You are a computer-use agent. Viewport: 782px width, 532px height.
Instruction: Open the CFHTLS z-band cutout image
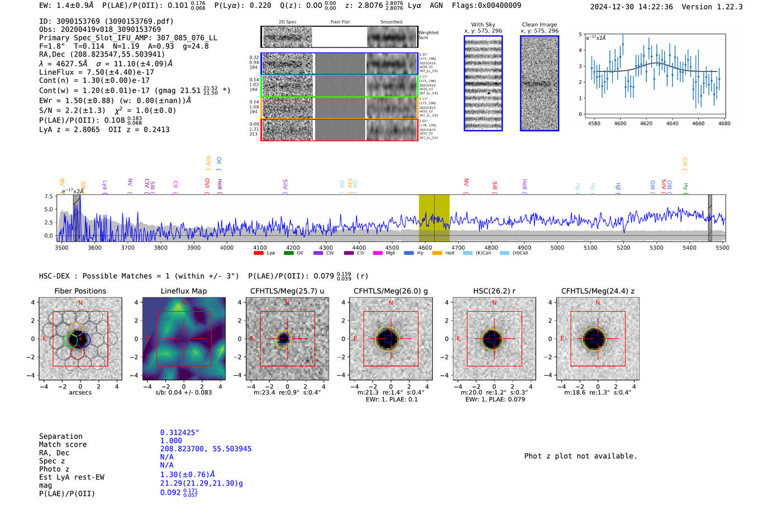click(x=598, y=339)
